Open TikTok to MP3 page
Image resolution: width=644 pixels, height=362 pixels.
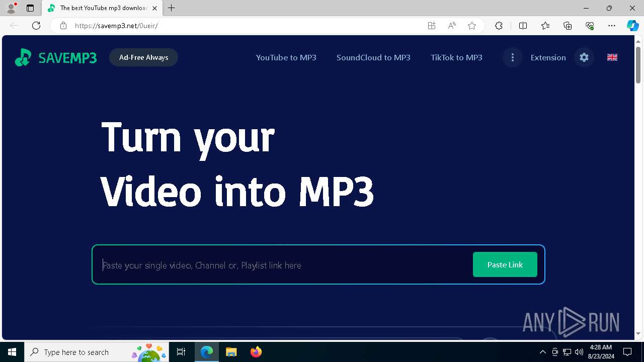pos(456,57)
